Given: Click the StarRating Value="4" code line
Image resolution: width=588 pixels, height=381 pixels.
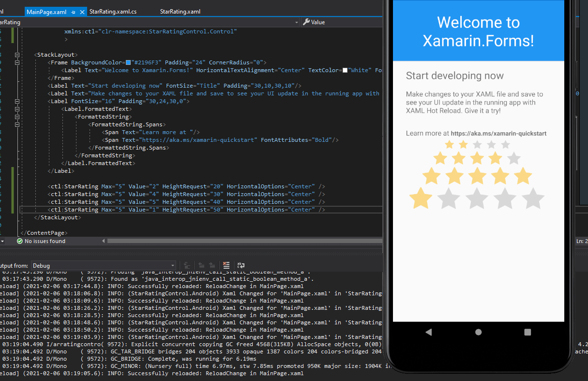Looking at the screenshot, I should [x=186, y=194].
